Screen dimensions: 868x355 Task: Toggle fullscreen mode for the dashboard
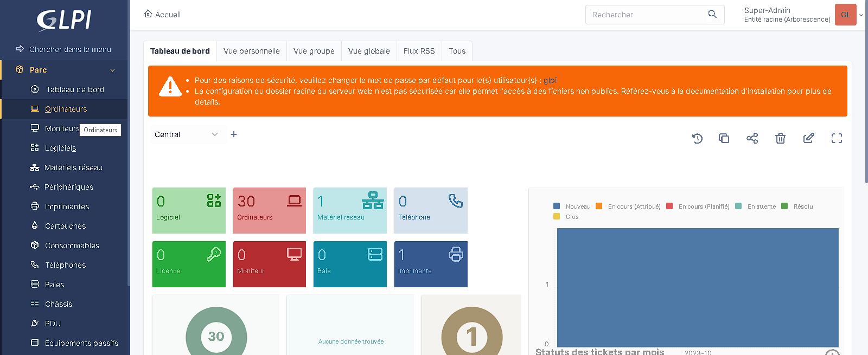point(837,138)
